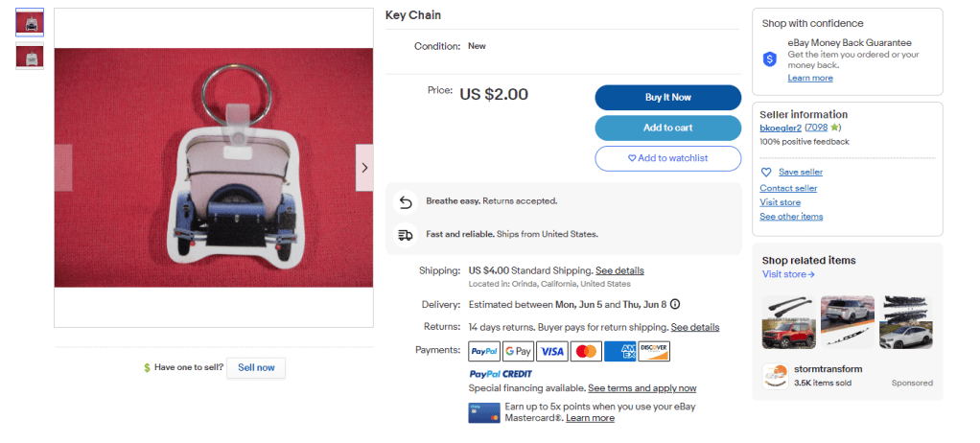Click the delivery info circle icon
Screen dimensions: 980x443
[675, 305]
